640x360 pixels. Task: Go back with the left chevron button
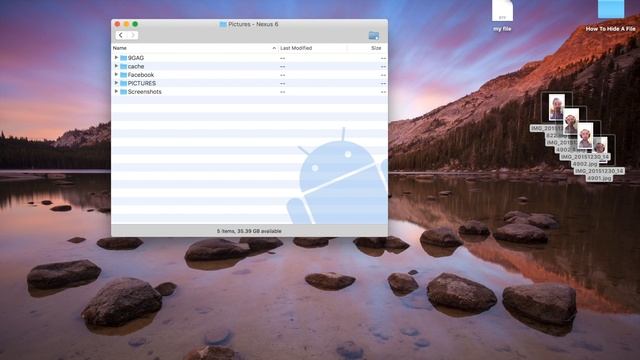click(121, 36)
